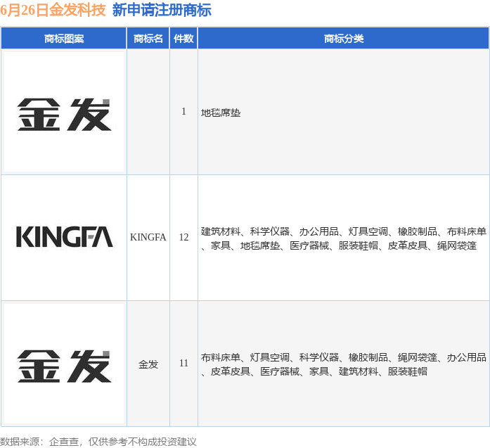490x448 pixels.
Task: Click the orange title 6月26日金发科技
Action: (53, 10)
